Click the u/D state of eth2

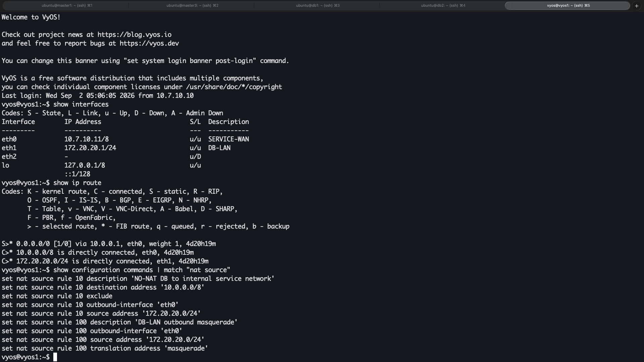tap(195, 157)
